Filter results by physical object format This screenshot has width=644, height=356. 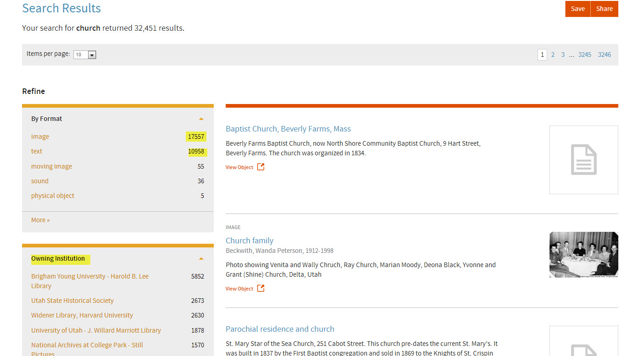click(53, 196)
